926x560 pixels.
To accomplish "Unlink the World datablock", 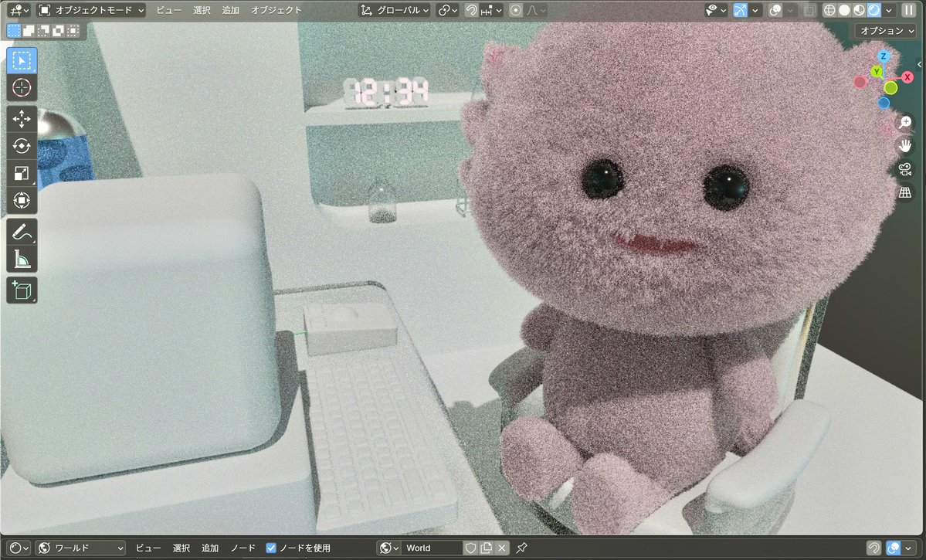I will click(x=501, y=548).
